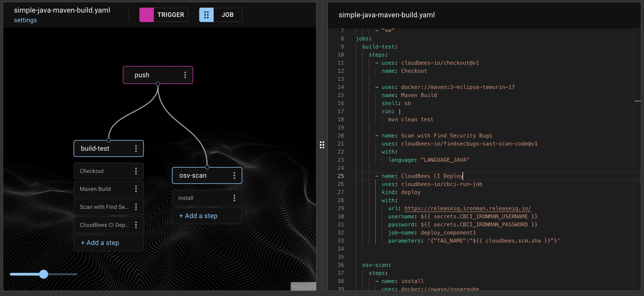Add a step under osv-scan
Viewport: 644px width, 296px height.
click(198, 216)
